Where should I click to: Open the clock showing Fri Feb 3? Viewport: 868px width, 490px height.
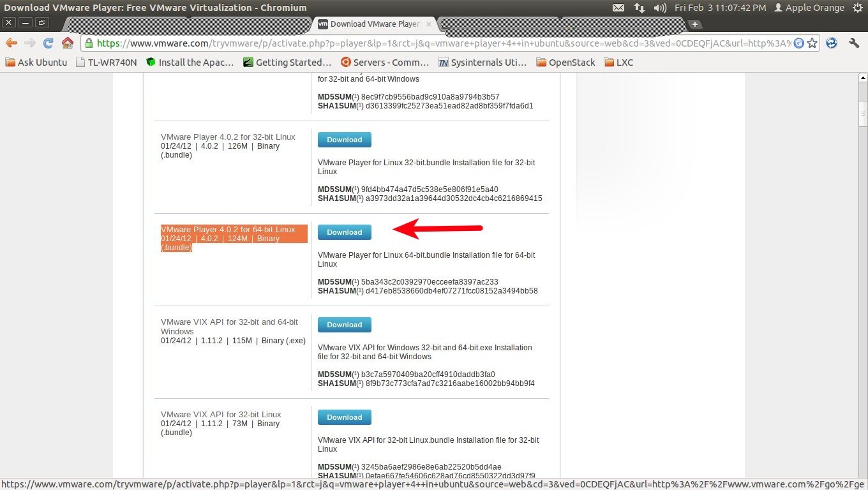coord(721,8)
